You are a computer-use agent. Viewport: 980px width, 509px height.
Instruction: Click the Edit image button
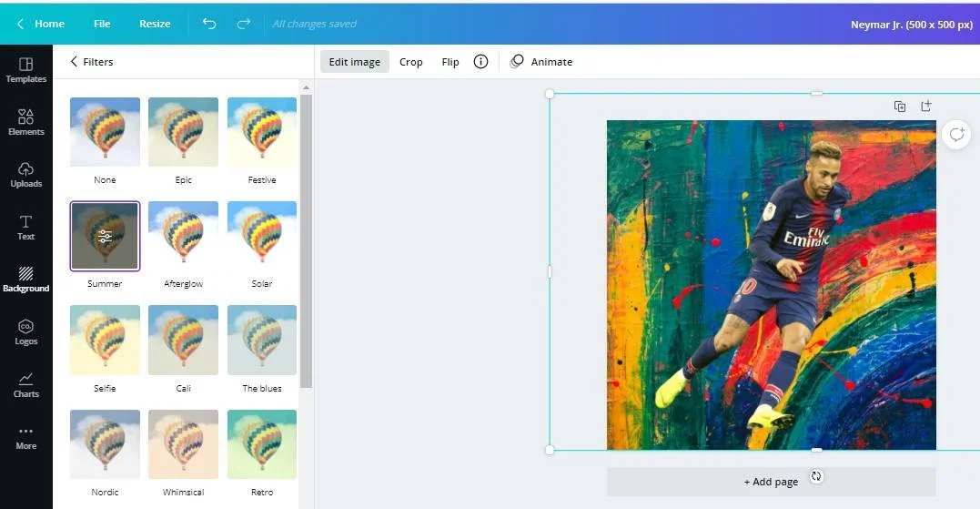[354, 61]
